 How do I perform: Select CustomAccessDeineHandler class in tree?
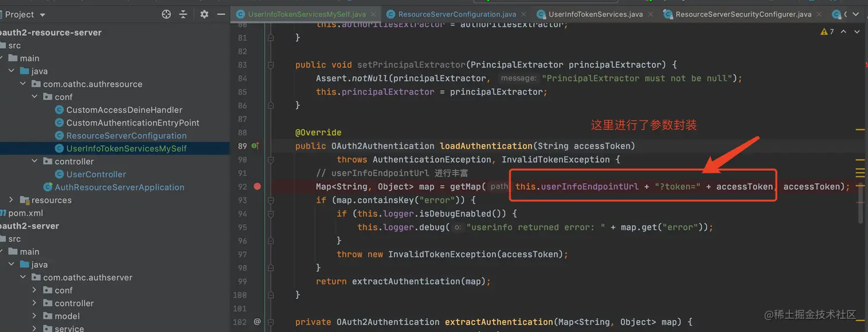point(124,110)
